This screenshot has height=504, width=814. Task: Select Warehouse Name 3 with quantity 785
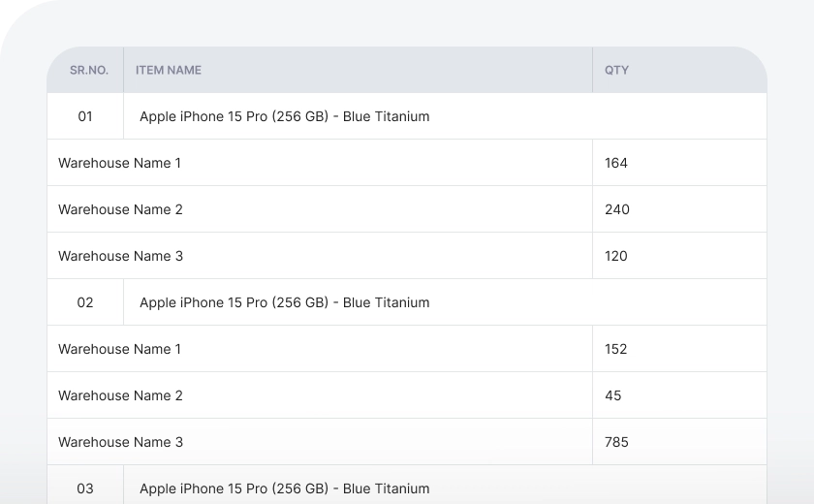pos(120,442)
